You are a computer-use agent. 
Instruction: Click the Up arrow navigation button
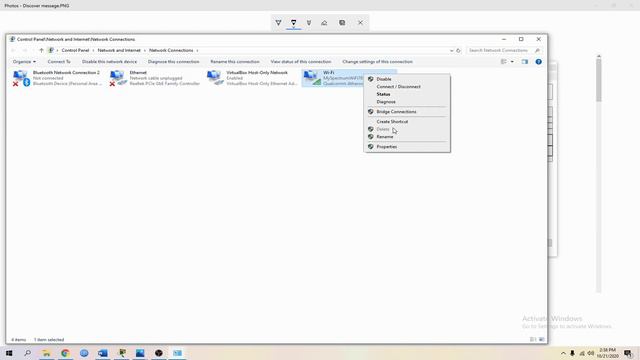coord(41,50)
